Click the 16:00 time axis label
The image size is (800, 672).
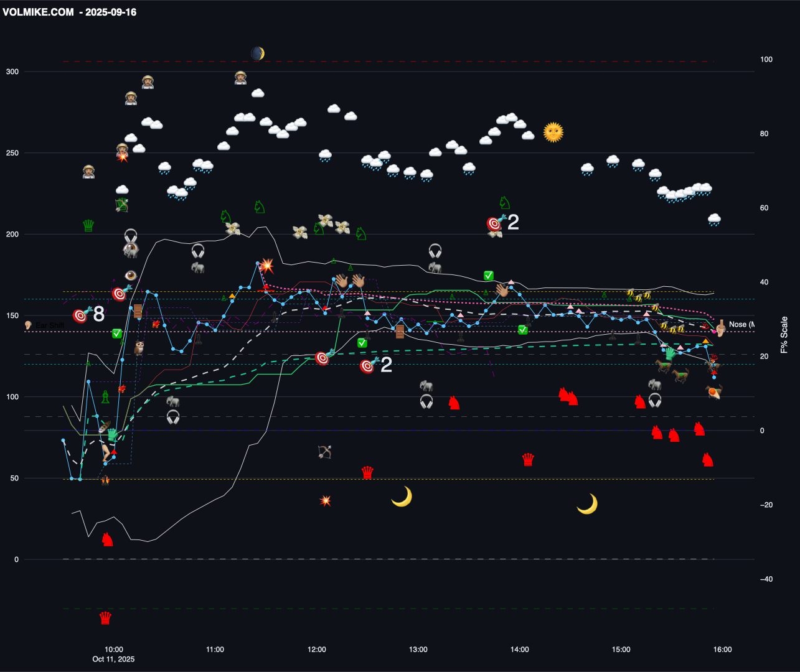[x=723, y=650]
